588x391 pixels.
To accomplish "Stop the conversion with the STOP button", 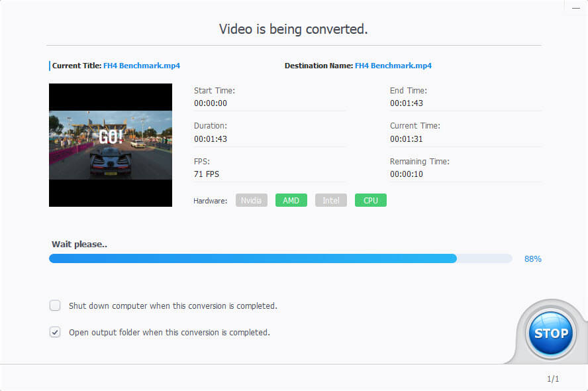I will click(550, 333).
